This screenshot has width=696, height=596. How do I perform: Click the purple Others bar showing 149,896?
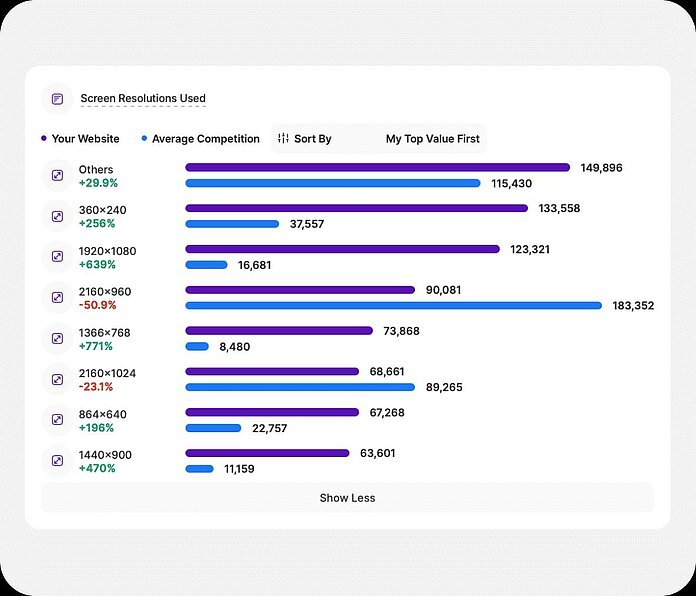377,168
